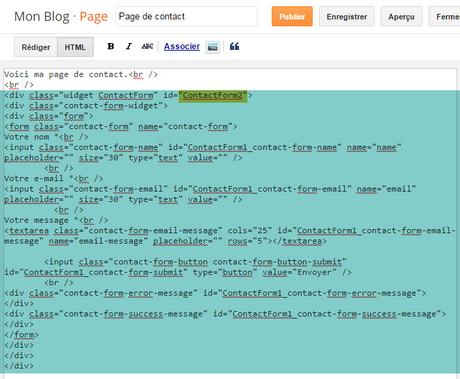Close the editor with the Fermer button
The image size is (460, 379).
click(445, 16)
